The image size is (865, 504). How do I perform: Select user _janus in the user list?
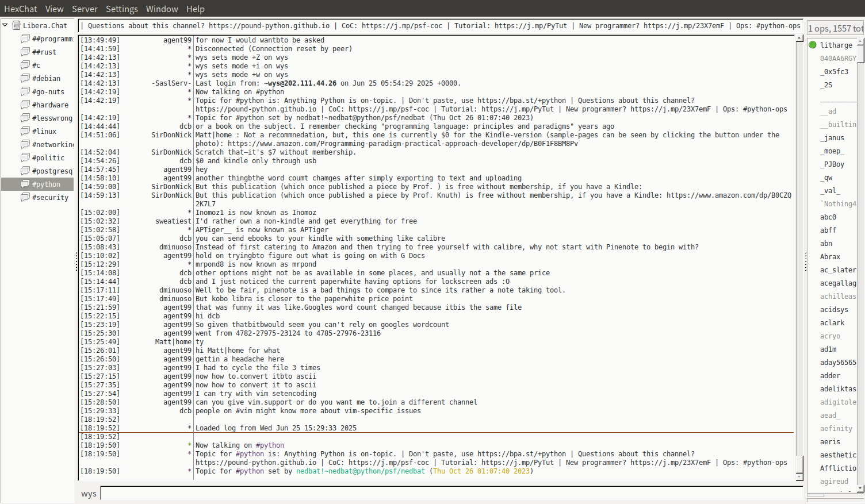tap(832, 137)
